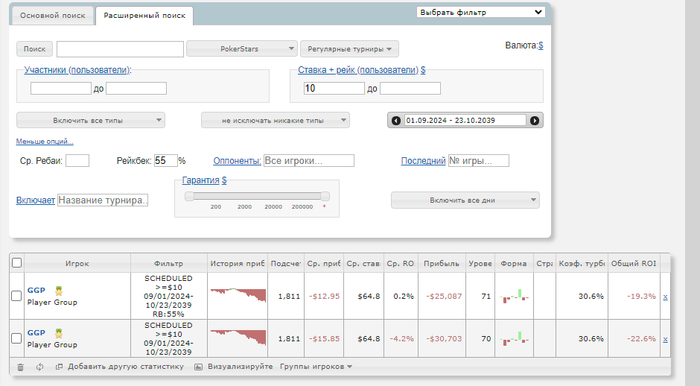Image resolution: width=700 pixels, height=386 pixels.
Task: Check the second GGP Player Group row
Action: coord(16,338)
